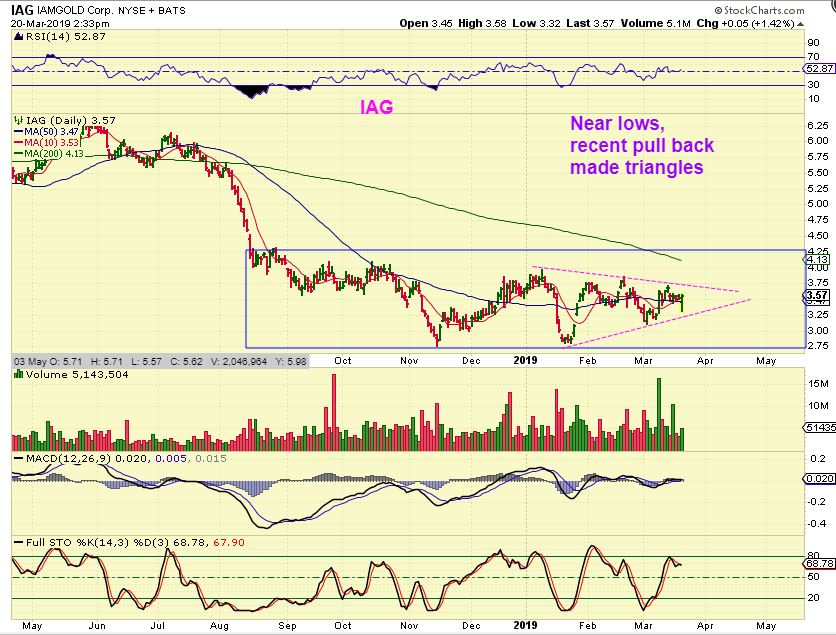
Task: Click the 3.57 last price tag on right axis
Action: (817, 295)
